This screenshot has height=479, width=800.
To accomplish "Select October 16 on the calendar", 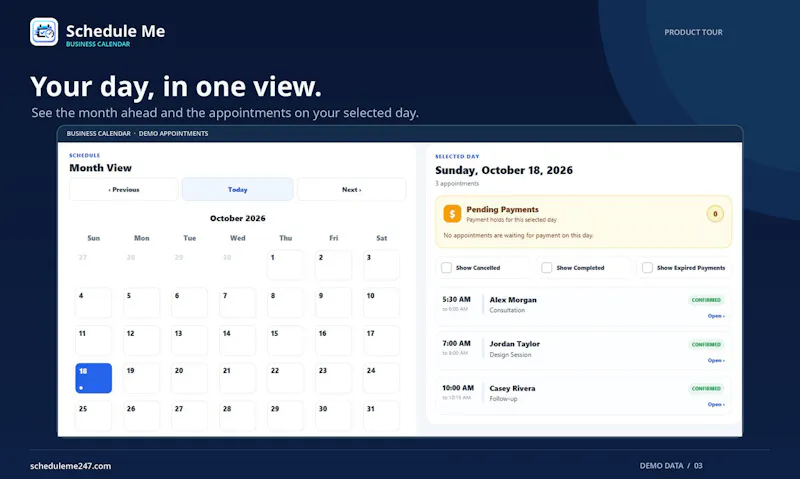I will click(333, 340).
